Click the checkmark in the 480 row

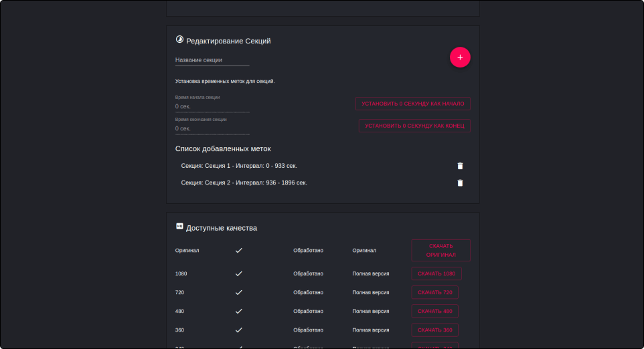click(238, 311)
